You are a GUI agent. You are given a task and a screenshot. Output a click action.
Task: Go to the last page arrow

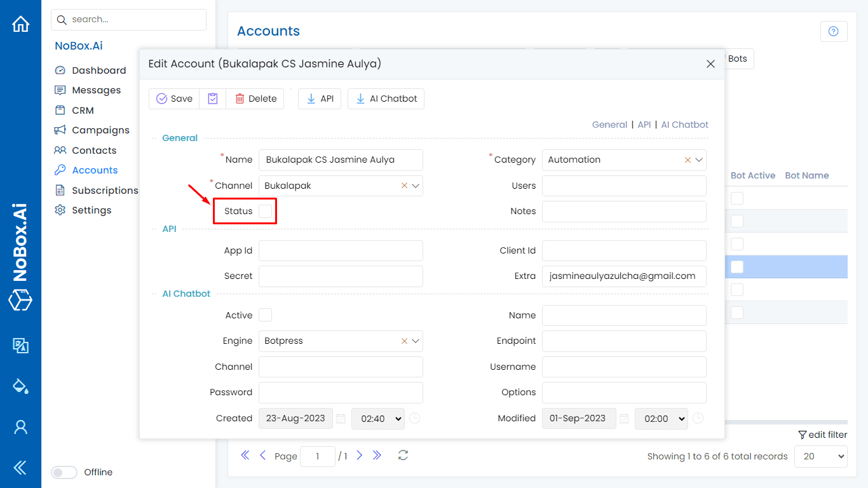tap(377, 456)
